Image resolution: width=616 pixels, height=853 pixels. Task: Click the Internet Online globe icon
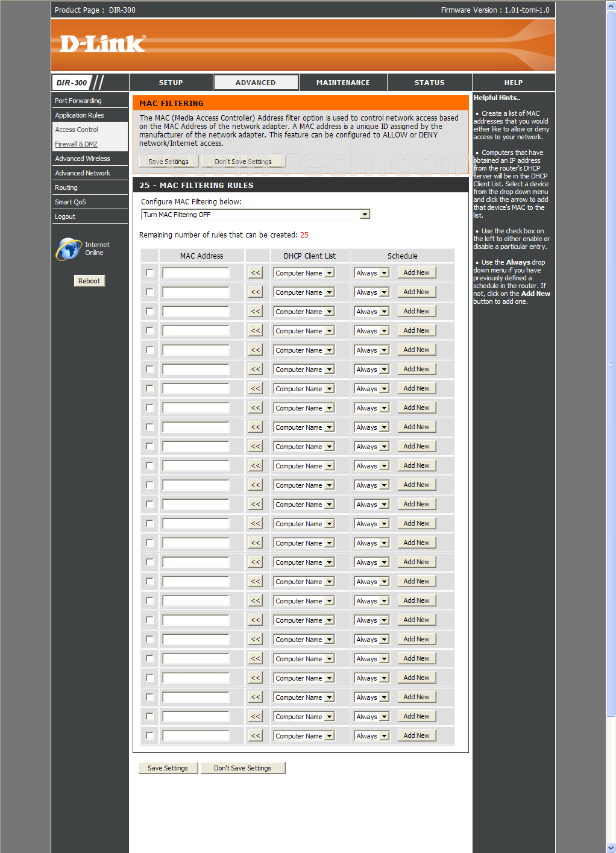[x=69, y=249]
